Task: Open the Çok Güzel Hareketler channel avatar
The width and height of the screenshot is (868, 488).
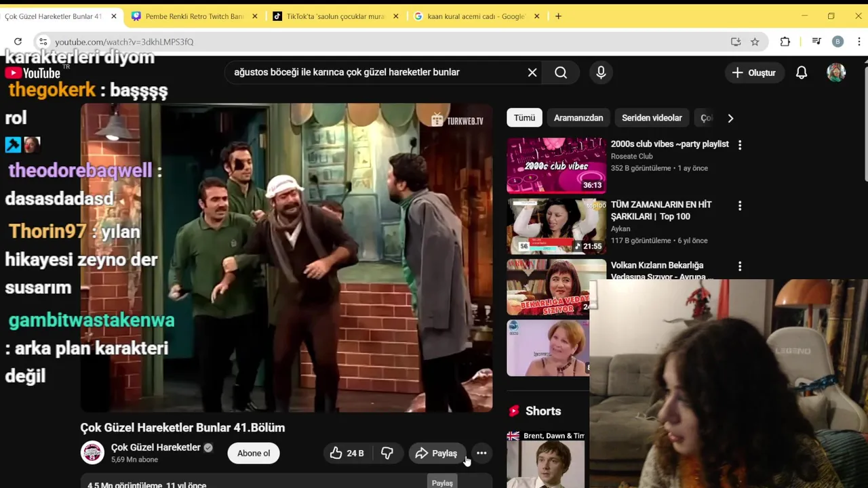Action: pyautogui.click(x=92, y=453)
